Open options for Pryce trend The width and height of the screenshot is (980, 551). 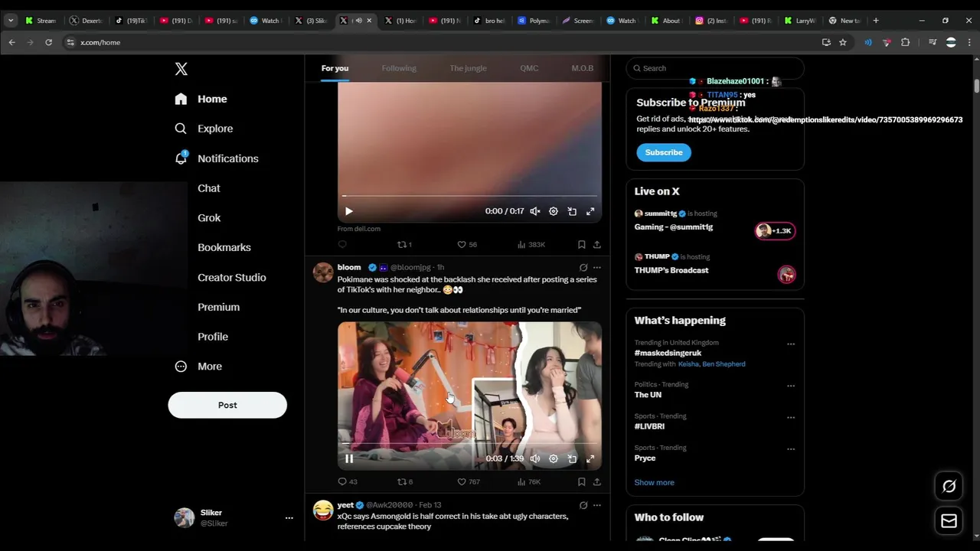791,449
